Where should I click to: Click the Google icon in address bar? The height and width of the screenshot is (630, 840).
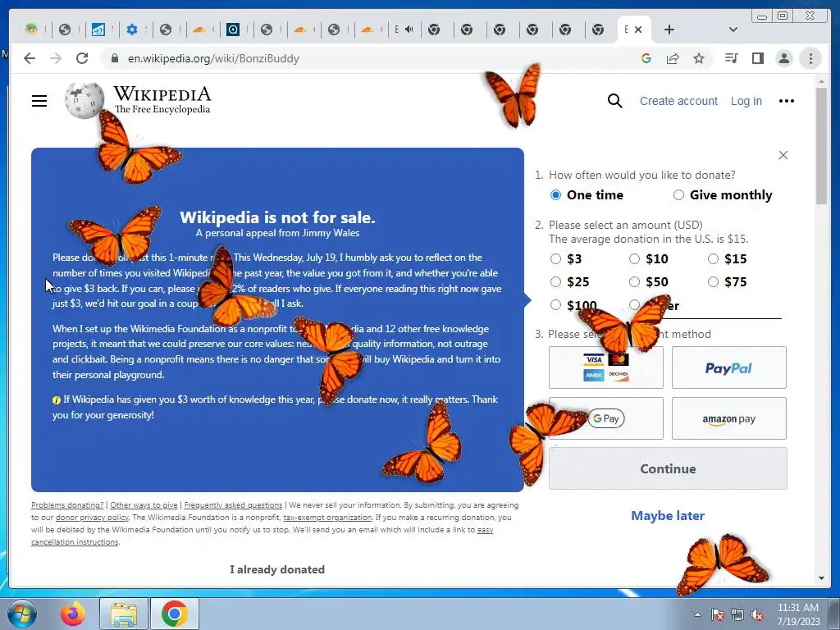[x=646, y=58]
